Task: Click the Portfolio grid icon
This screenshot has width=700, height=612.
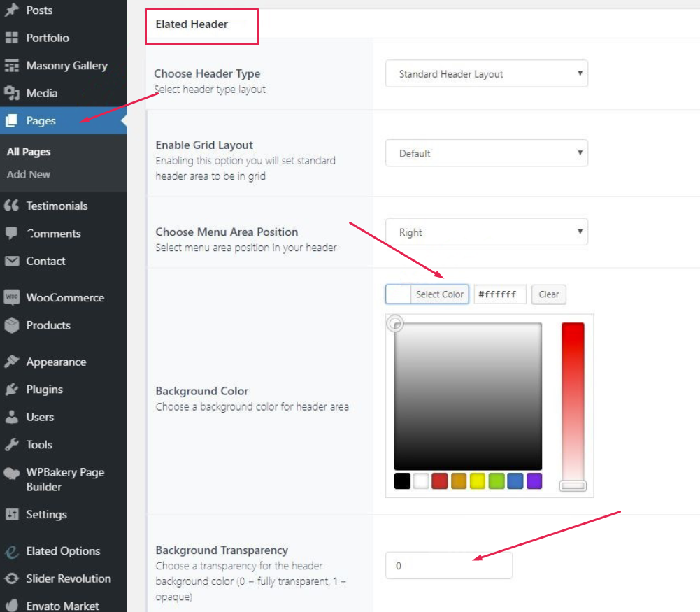Action: 11,38
